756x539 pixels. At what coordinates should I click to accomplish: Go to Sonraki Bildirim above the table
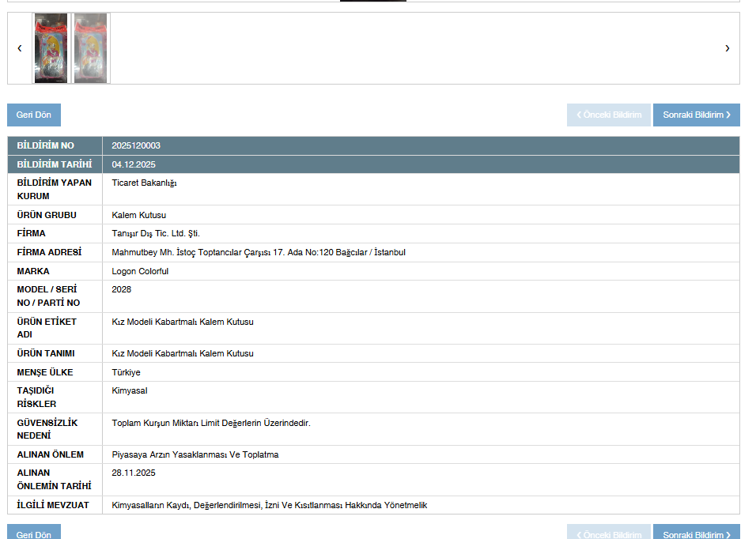[x=696, y=115]
